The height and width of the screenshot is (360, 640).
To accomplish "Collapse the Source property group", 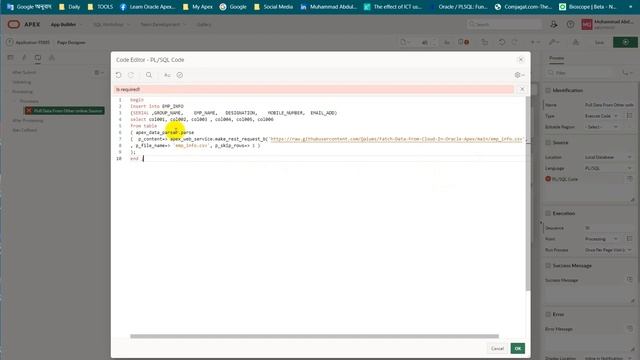I will click(x=548, y=142).
